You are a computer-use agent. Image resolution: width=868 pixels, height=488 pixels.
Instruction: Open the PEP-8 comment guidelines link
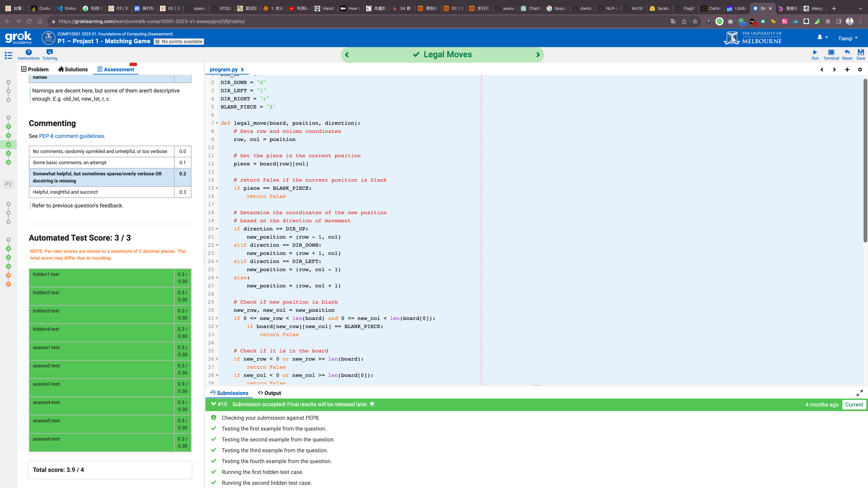(x=71, y=136)
